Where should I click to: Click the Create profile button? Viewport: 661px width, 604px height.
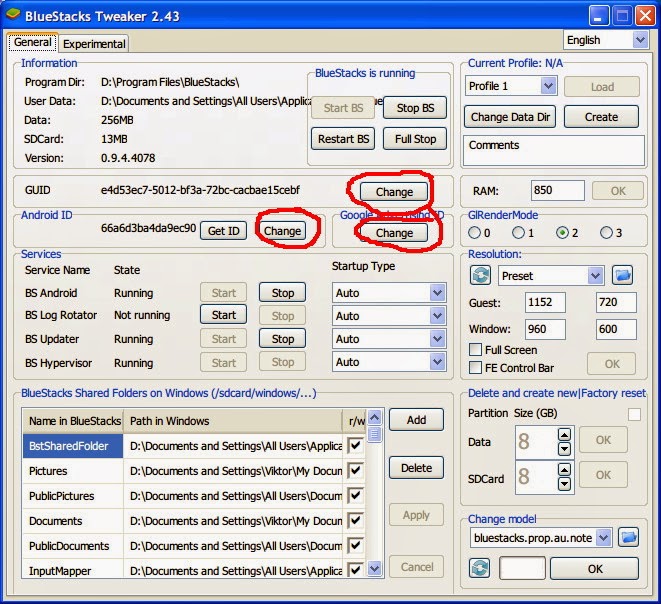(x=601, y=117)
